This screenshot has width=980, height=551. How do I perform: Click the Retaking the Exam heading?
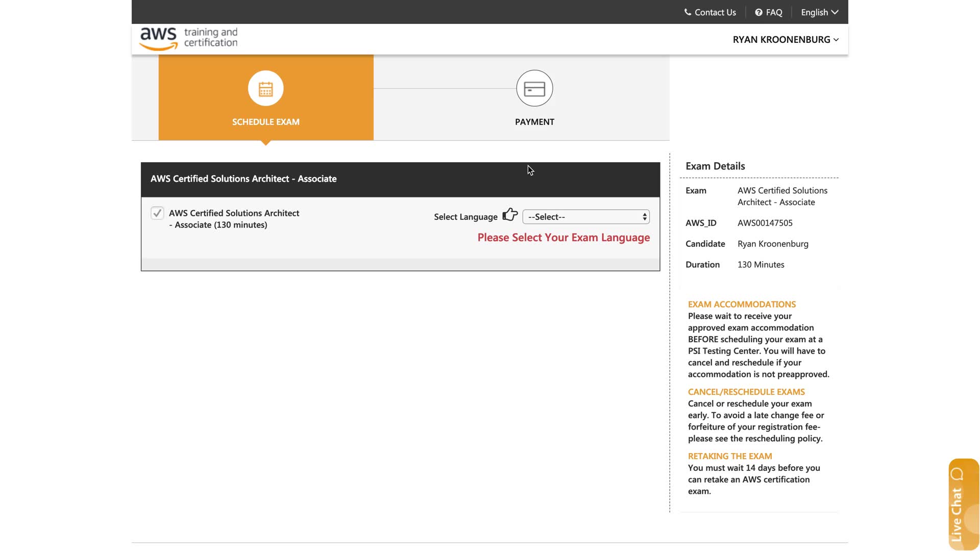729,456
